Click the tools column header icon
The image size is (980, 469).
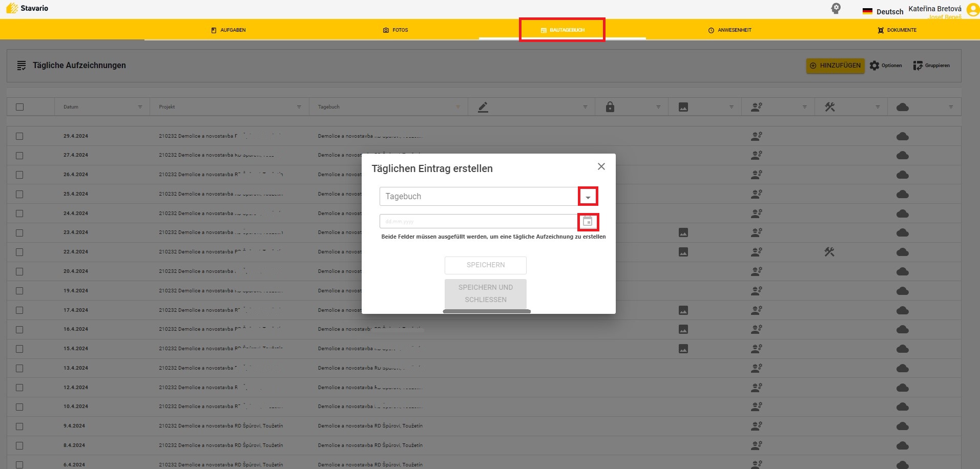(830, 107)
